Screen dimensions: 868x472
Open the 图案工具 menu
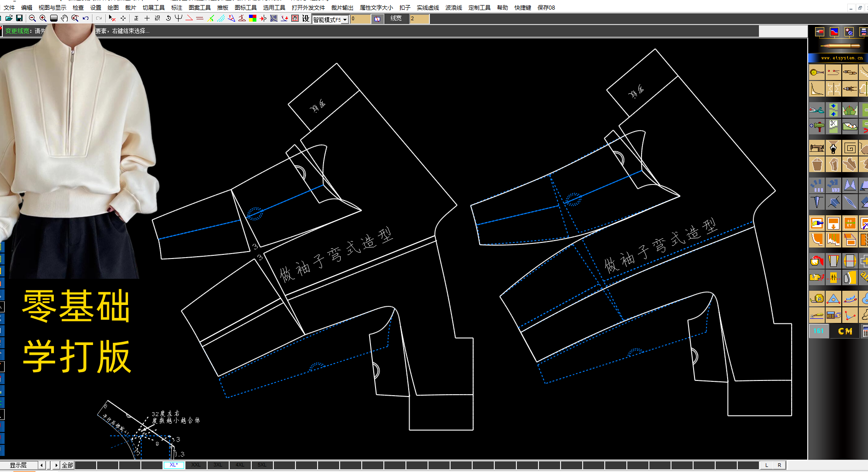coord(200,7)
